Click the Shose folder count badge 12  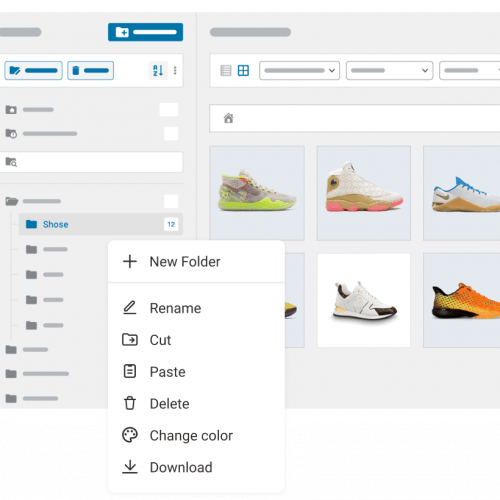click(171, 224)
